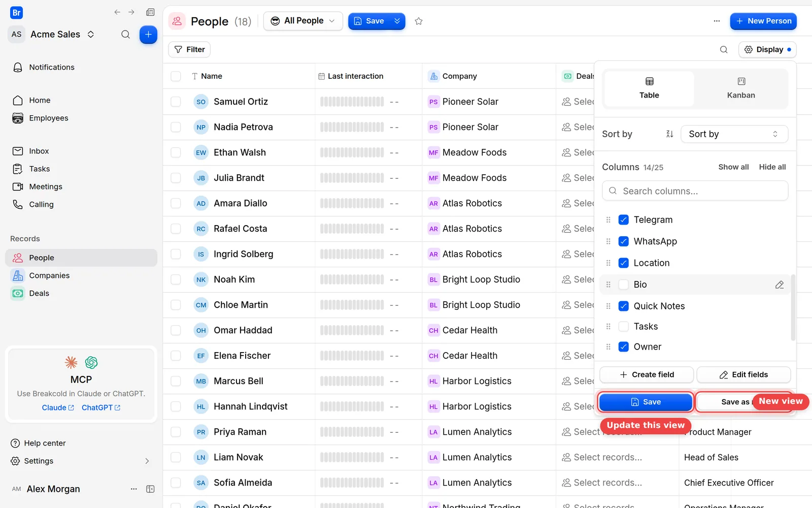The image size is (812, 508).
Task: Open the Sort by combo box
Action: click(734, 134)
